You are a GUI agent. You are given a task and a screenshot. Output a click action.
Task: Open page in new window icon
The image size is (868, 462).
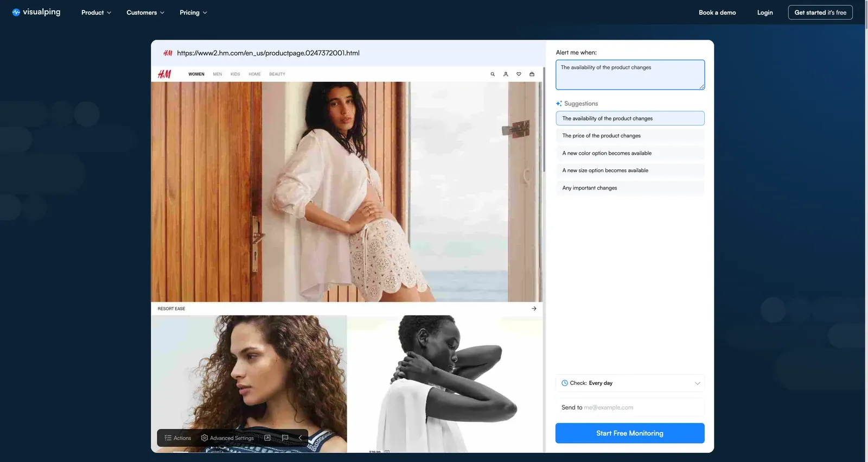pos(267,438)
